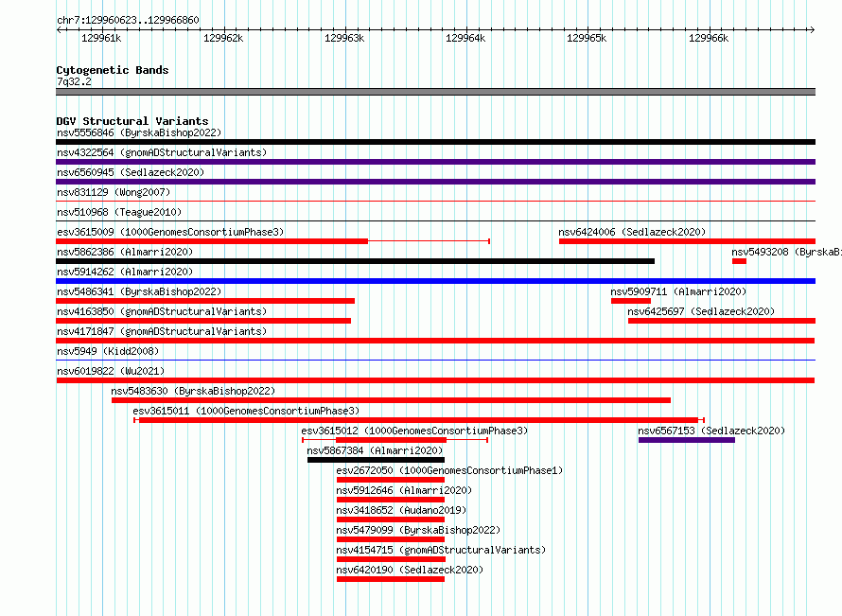This screenshot has width=842, height=616.
Task: Click the chr7:129960623..129966860 coordinates text
Action: 128,20
